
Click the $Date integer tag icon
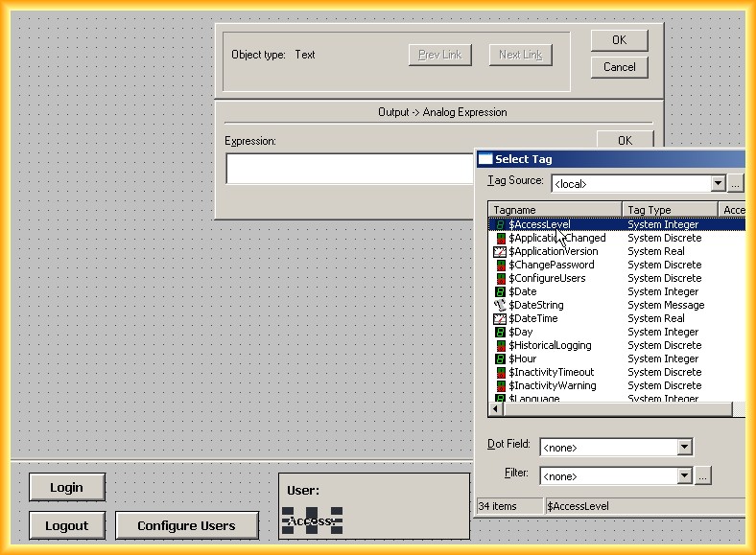coord(500,291)
